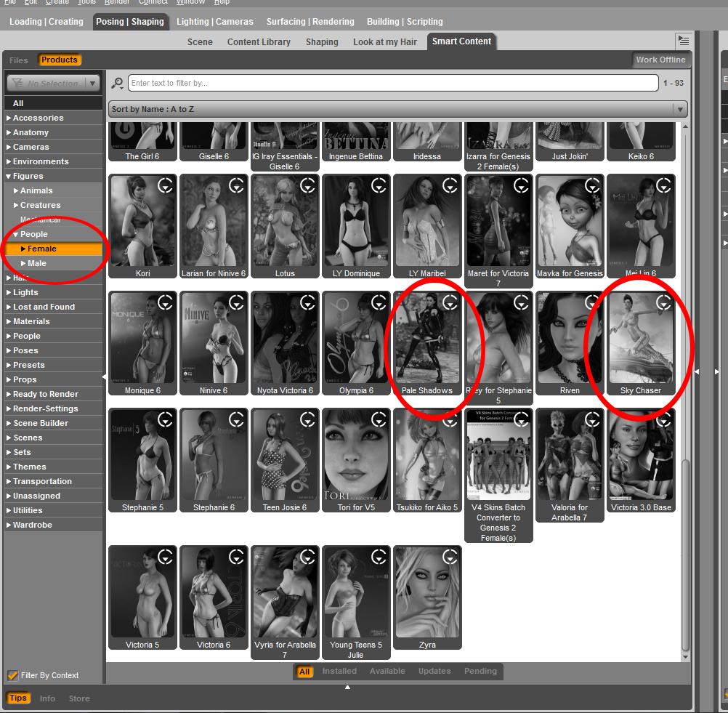
Task: Open the Sort by Name dropdown
Action: tap(397, 109)
